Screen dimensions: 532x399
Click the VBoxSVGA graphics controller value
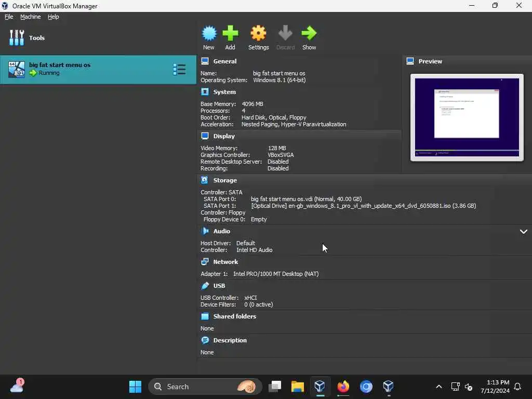click(x=281, y=155)
